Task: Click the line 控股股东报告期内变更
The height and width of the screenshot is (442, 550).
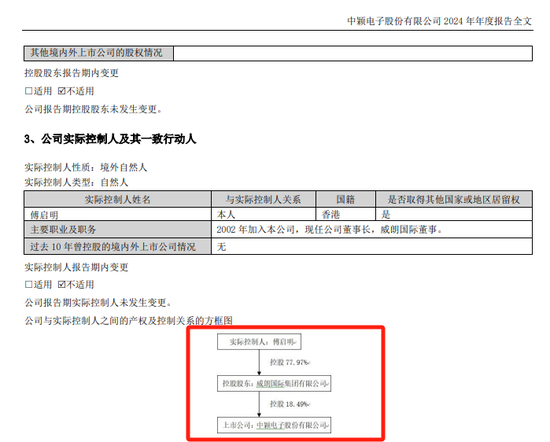Action: (72, 73)
